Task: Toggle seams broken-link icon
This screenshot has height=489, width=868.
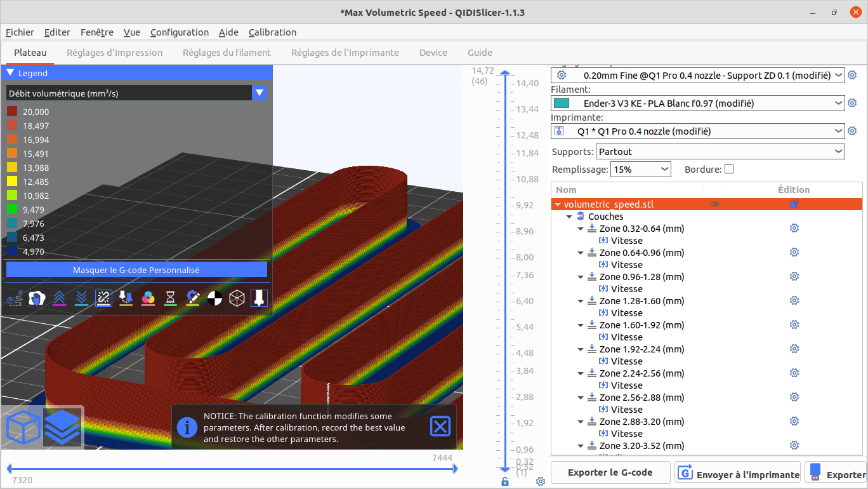Action: 104,298
